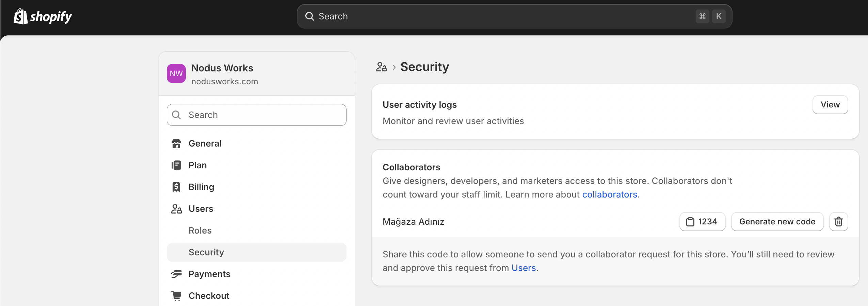Click the Payments icon in sidebar
The height and width of the screenshot is (306, 868).
(x=176, y=274)
